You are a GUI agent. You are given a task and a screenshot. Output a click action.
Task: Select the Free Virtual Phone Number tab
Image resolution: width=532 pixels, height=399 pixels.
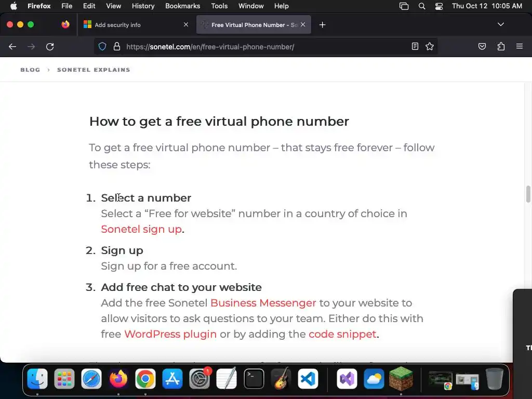click(254, 25)
